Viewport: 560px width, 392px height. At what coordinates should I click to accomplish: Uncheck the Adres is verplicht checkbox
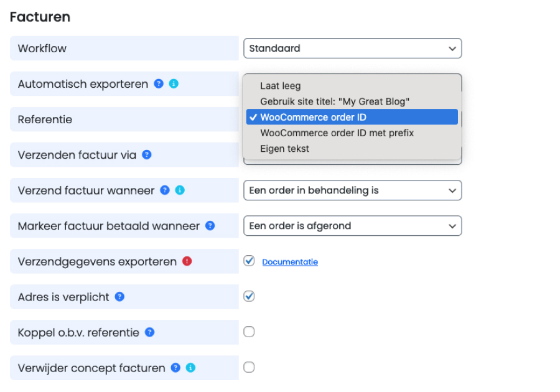tap(249, 296)
